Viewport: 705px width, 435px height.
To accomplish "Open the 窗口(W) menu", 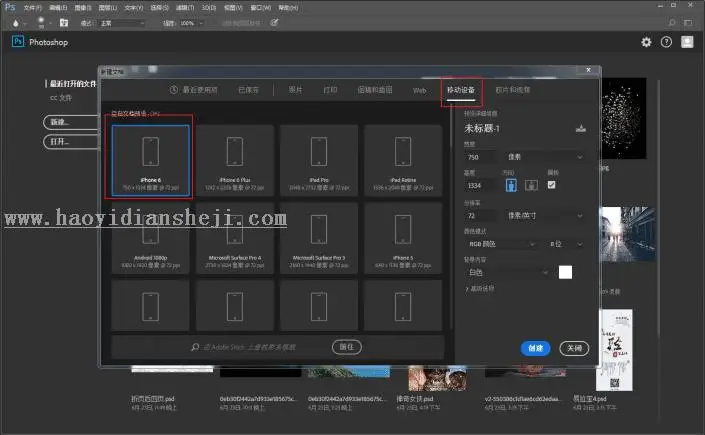I will [261, 8].
